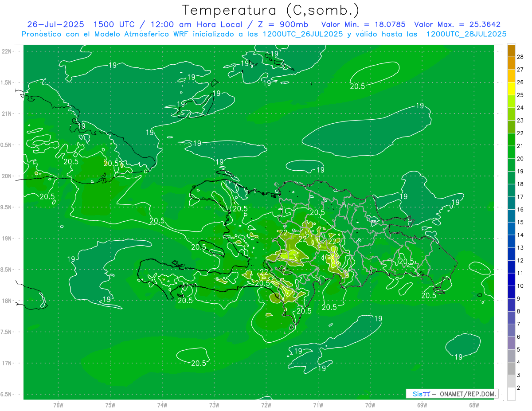Select the 'Z = 900mb' level label

pos(282,24)
